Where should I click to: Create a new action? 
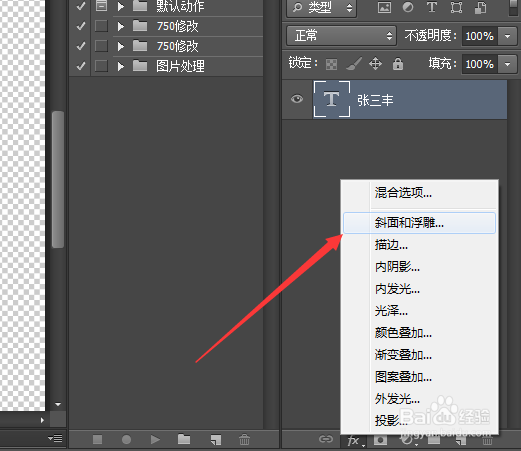click(x=216, y=440)
